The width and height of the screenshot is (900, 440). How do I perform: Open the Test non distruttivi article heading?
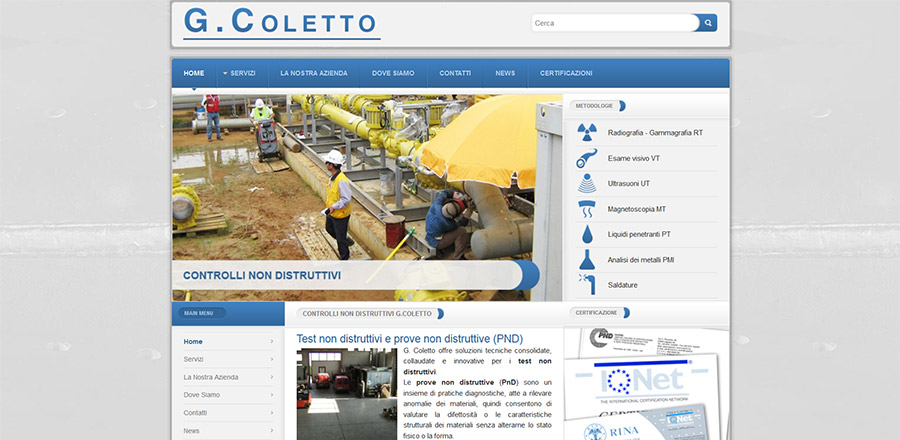pos(409,339)
